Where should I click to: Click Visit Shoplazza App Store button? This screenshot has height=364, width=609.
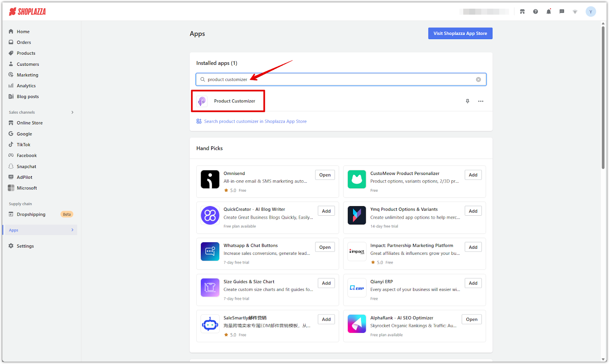tap(460, 33)
